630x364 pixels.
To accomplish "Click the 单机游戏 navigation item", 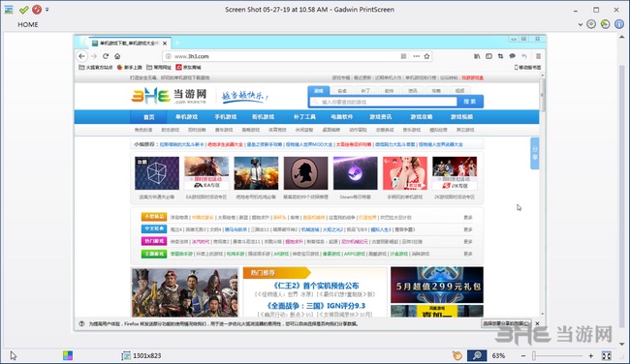I will [186, 117].
